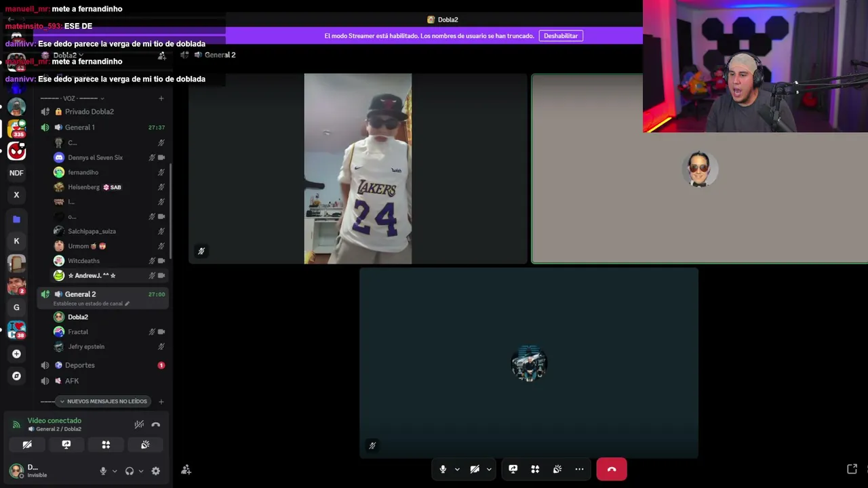
Task: Share your screen from the call control bar
Action: pos(513,469)
